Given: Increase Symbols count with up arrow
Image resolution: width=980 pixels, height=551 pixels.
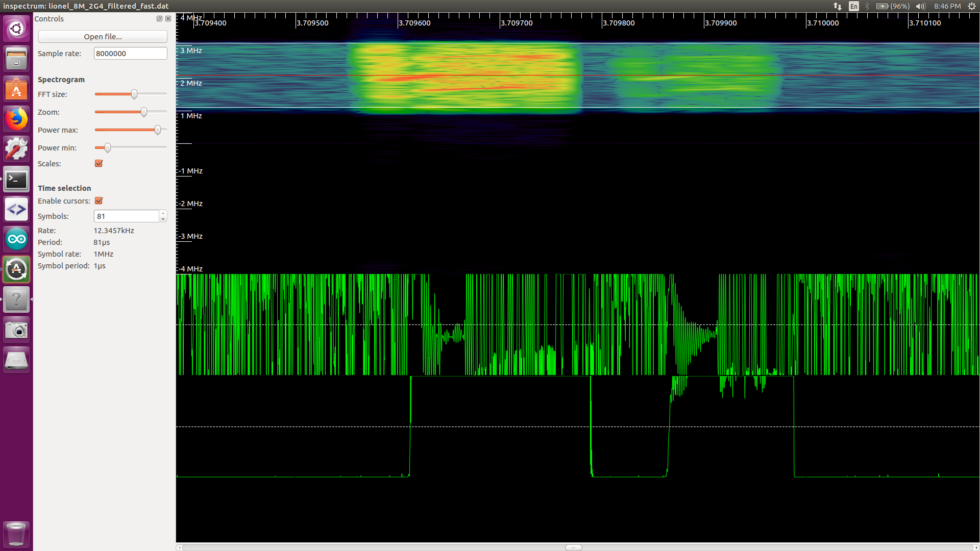Looking at the screenshot, I should (163, 213).
